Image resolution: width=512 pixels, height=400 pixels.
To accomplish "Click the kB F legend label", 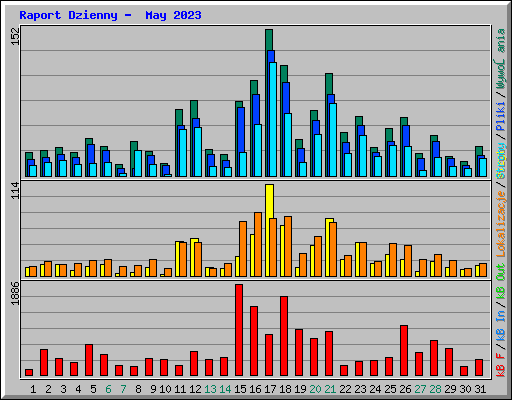I will 500,365.
